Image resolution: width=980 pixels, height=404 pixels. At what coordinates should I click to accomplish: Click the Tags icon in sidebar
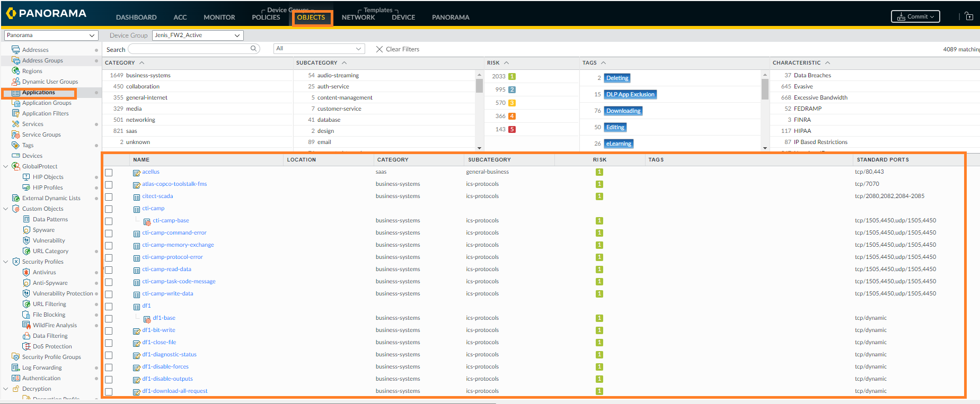[16, 145]
